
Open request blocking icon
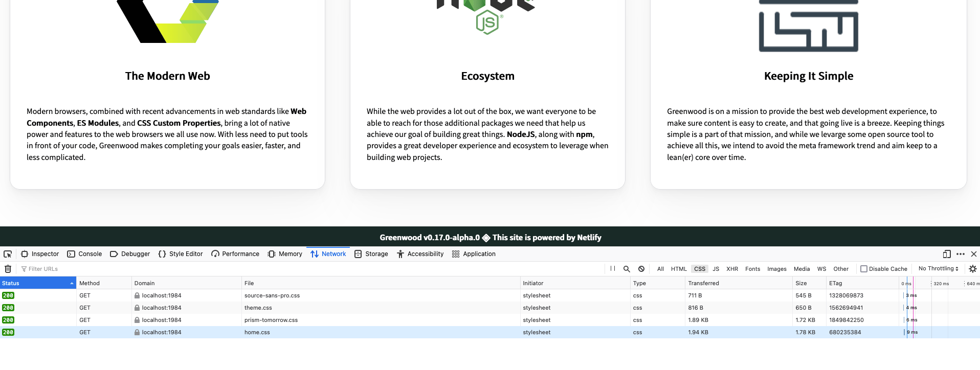click(x=641, y=269)
